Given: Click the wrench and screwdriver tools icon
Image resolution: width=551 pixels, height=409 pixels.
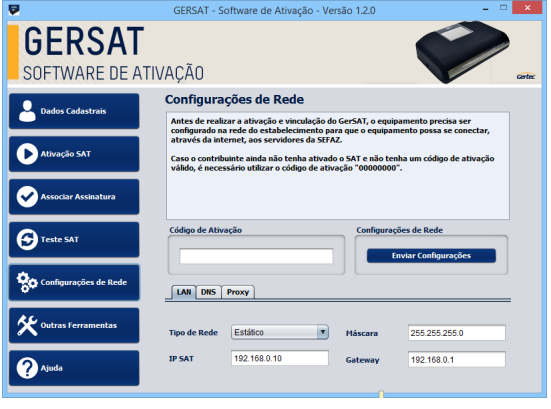Looking at the screenshot, I should click(27, 325).
